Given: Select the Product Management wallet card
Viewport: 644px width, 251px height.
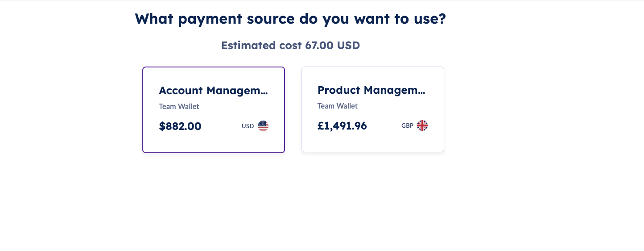Looking at the screenshot, I should [x=373, y=109].
